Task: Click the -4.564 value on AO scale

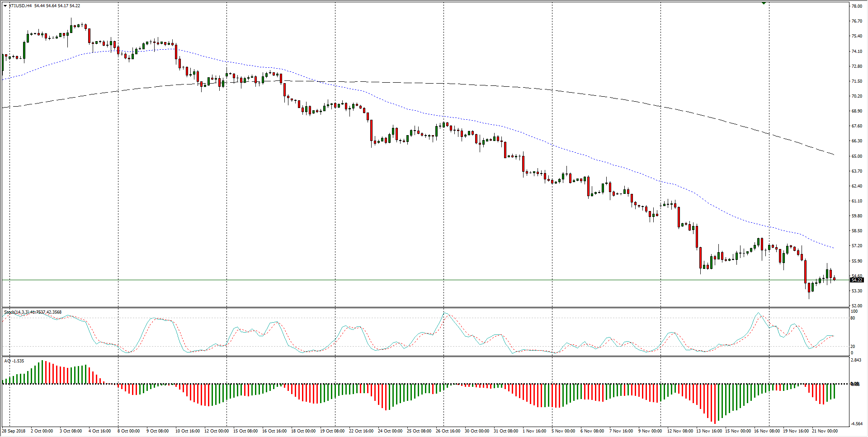Action: pos(856,424)
